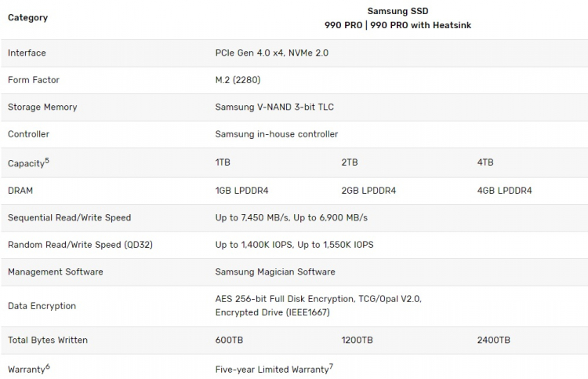The width and height of the screenshot is (588, 379).
Task: Select the 2400TB total bytes written cell
Action: tap(493, 340)
